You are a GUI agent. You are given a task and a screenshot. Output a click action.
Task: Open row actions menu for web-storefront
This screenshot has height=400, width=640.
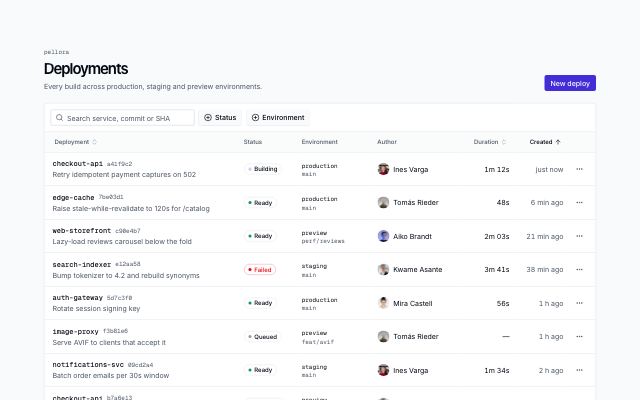579,236
